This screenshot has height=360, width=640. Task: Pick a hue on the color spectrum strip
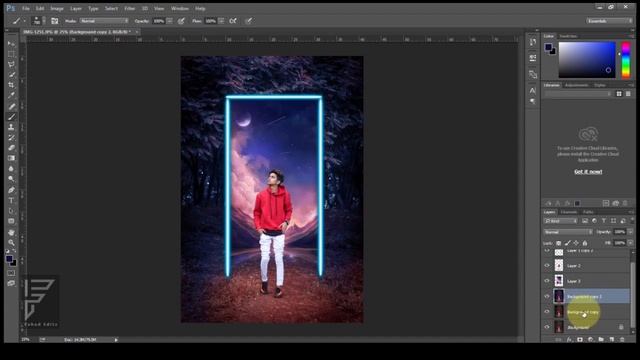[x=626, y=60]
